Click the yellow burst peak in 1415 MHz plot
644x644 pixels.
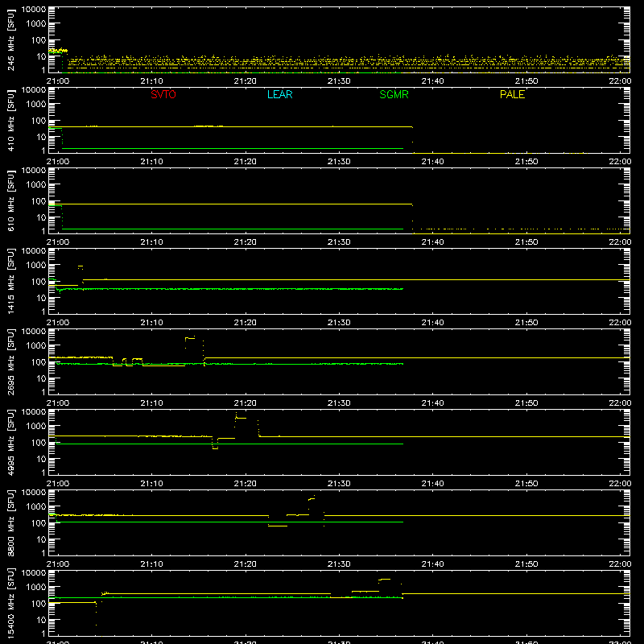[80, 266]
